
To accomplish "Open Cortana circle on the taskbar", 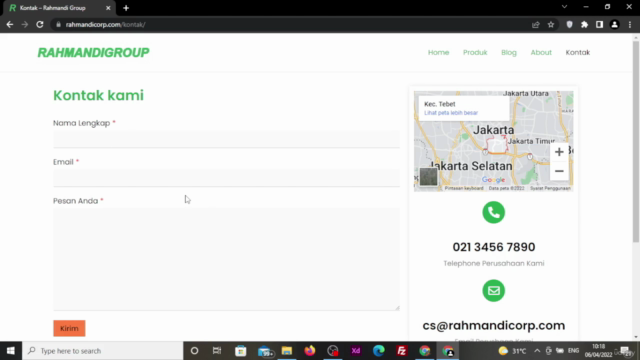I will click(194, 351).
